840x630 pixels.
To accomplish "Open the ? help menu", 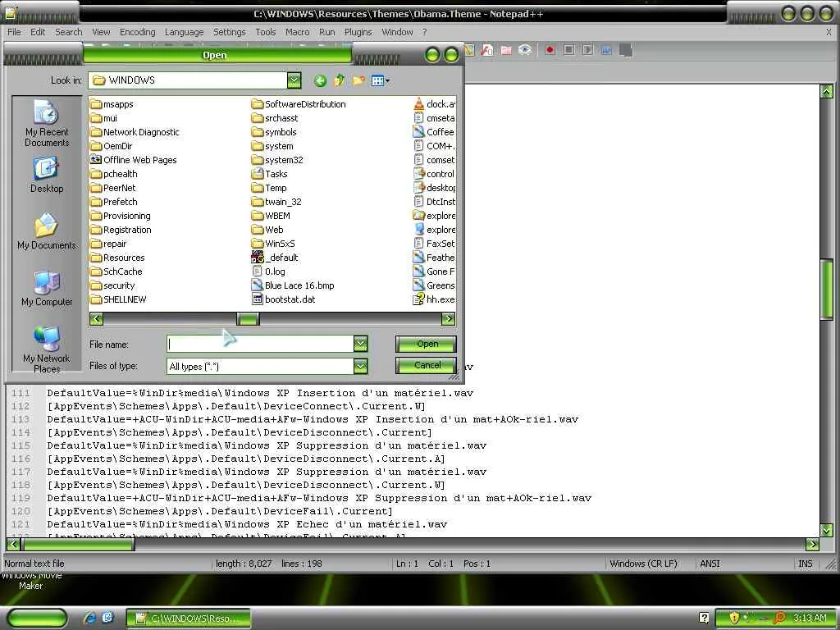I will [424, 32].
